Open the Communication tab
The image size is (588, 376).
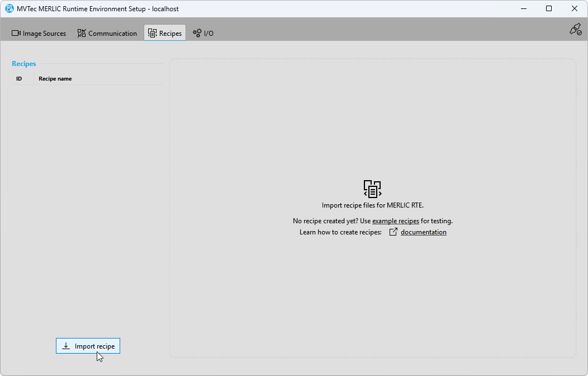107,34
